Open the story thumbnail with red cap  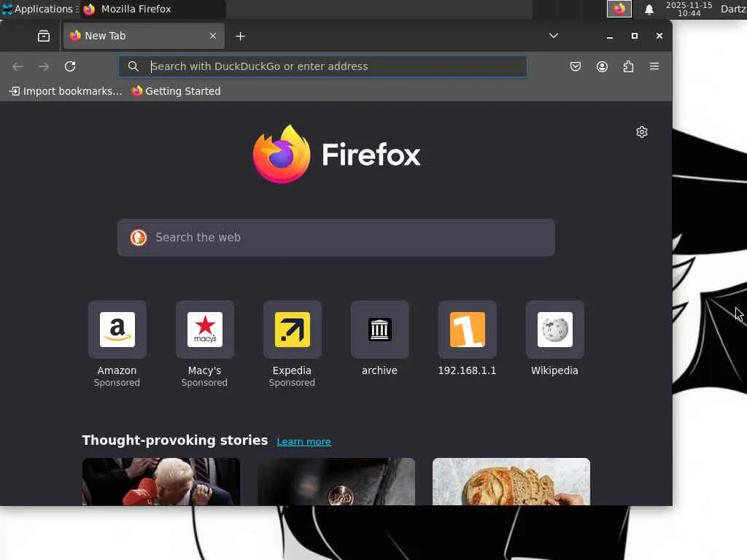point(161,481)
